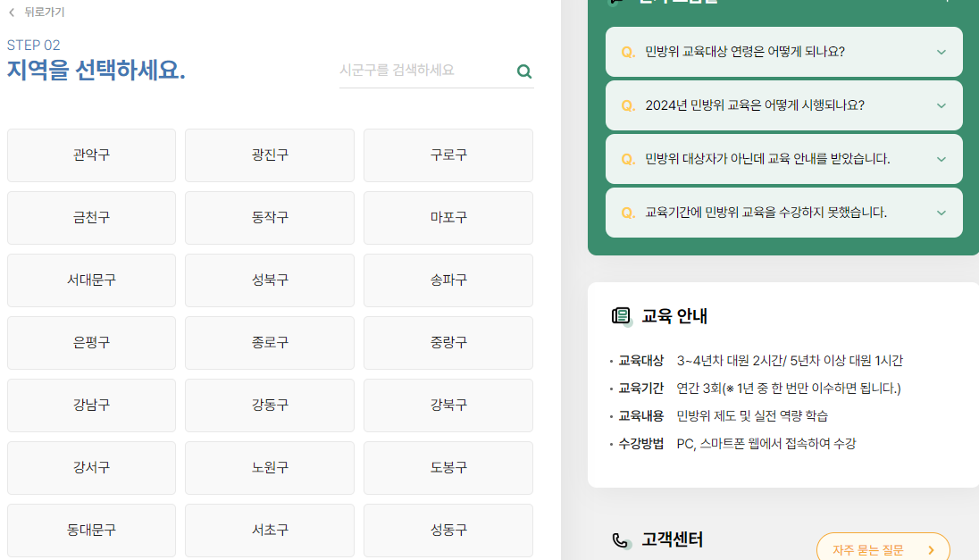Expand the 2024년 민방위 교육 시행 question
Screen dimensions: 979x560
(783, 105)
